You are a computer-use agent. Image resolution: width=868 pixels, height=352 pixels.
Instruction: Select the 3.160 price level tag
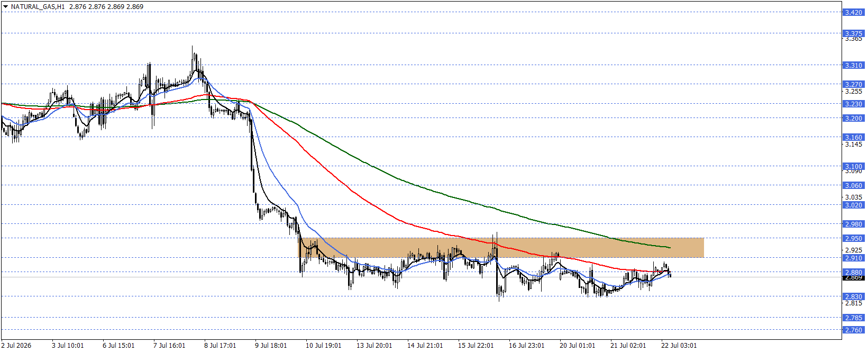853,138
